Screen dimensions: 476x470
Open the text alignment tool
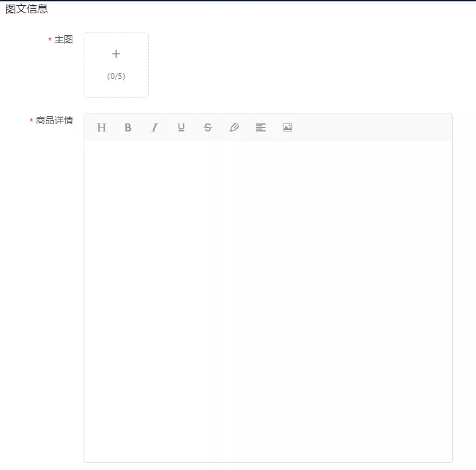(x=261, y=127)
